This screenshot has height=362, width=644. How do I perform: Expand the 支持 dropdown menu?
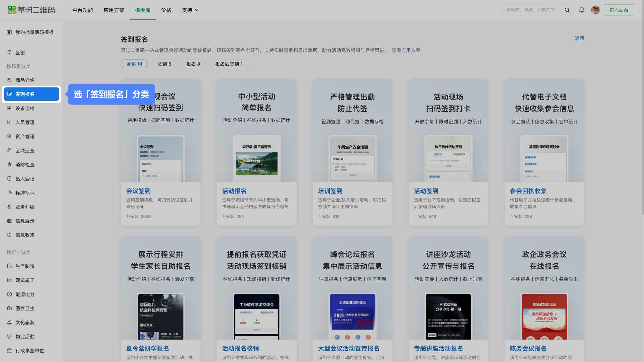click(190, 10)
